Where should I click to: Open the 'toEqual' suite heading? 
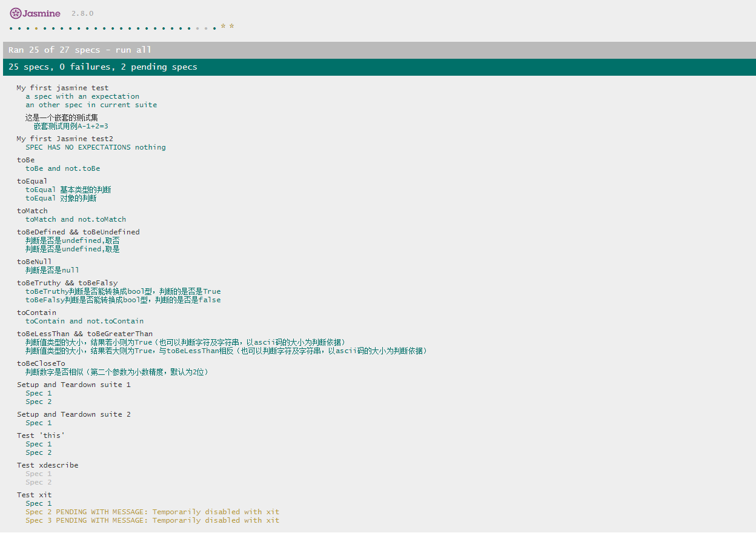(x=32, y=181)
